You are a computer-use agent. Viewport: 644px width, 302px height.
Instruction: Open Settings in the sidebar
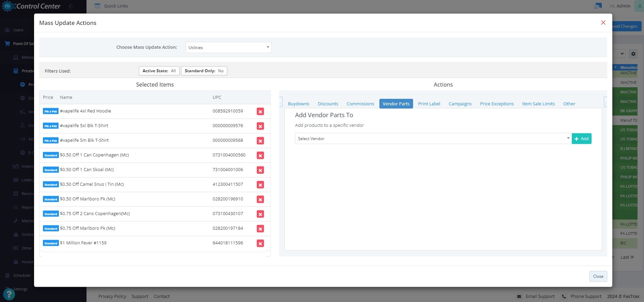16,289
